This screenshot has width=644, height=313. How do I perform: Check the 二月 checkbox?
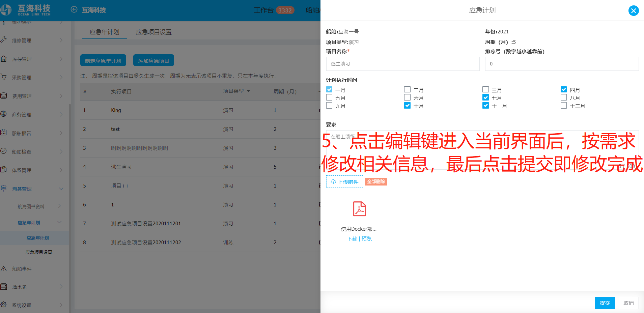408,89
